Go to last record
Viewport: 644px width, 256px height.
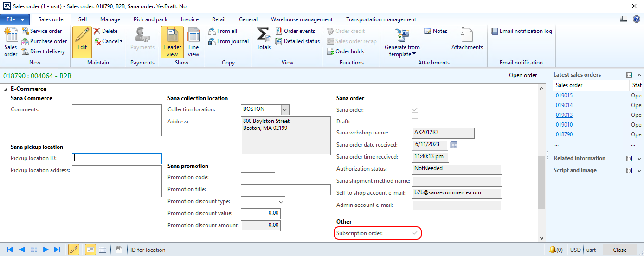pyautogui.click(x=57, y=250)
